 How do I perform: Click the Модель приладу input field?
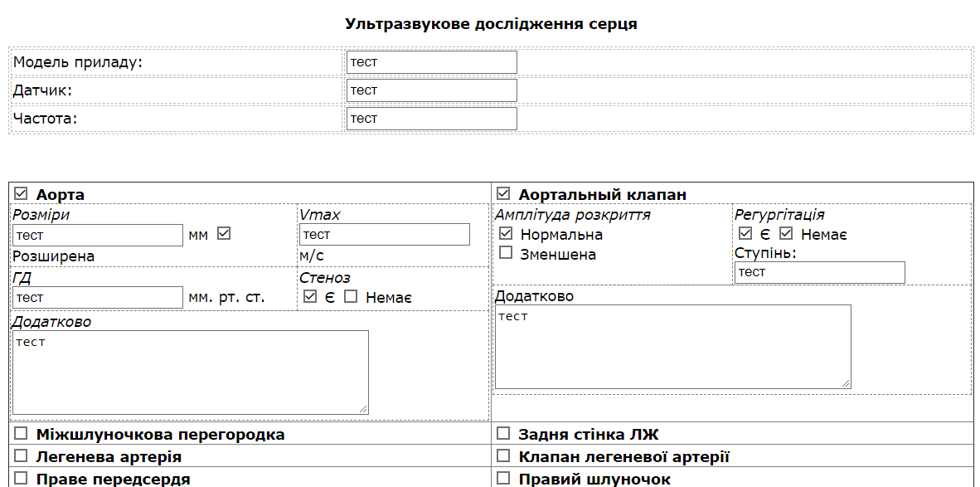pos(431,62)
